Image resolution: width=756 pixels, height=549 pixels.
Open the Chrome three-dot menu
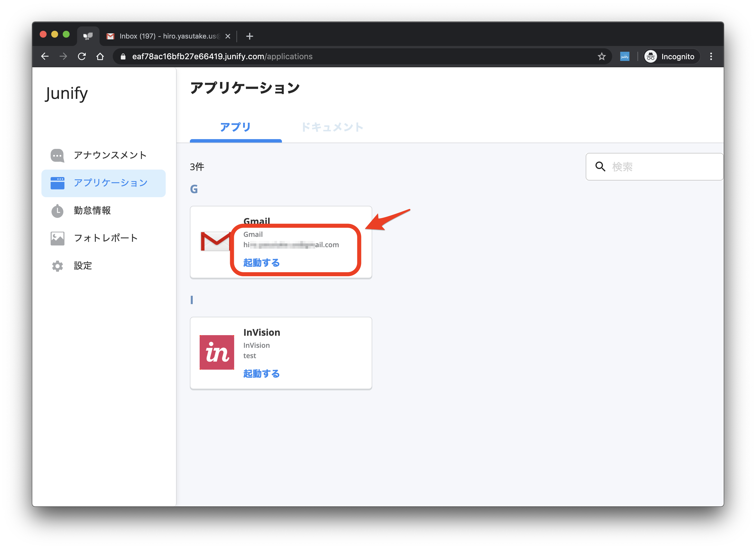711,56
